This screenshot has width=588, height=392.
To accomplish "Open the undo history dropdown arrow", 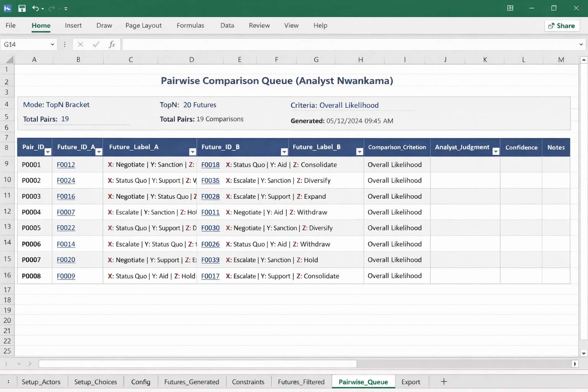I will click(42, 8).
